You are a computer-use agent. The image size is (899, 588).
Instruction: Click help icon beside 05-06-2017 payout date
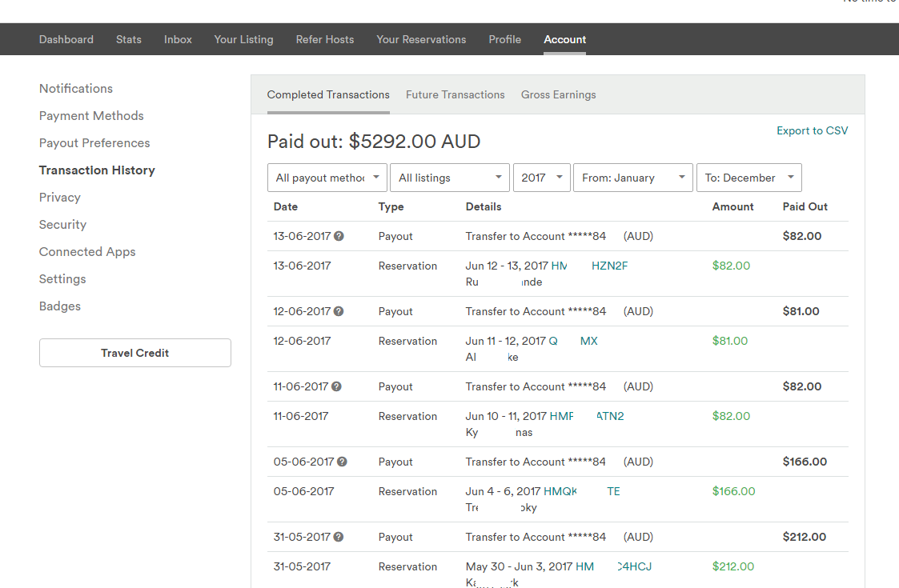tap(342, 462)
